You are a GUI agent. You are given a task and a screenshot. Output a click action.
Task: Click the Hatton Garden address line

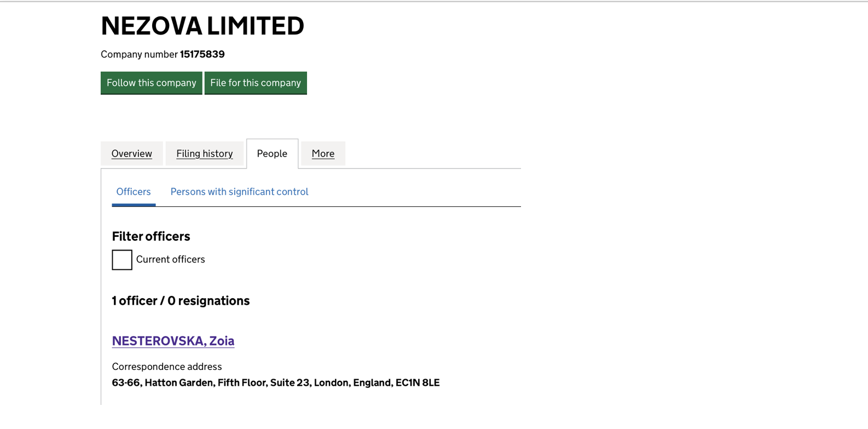(x=178, y=382)
